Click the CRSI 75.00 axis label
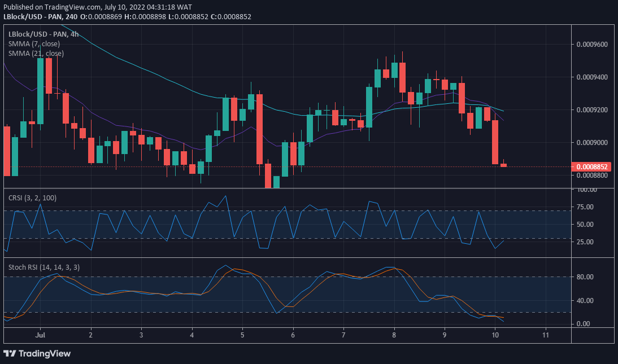 coord(585,207)
